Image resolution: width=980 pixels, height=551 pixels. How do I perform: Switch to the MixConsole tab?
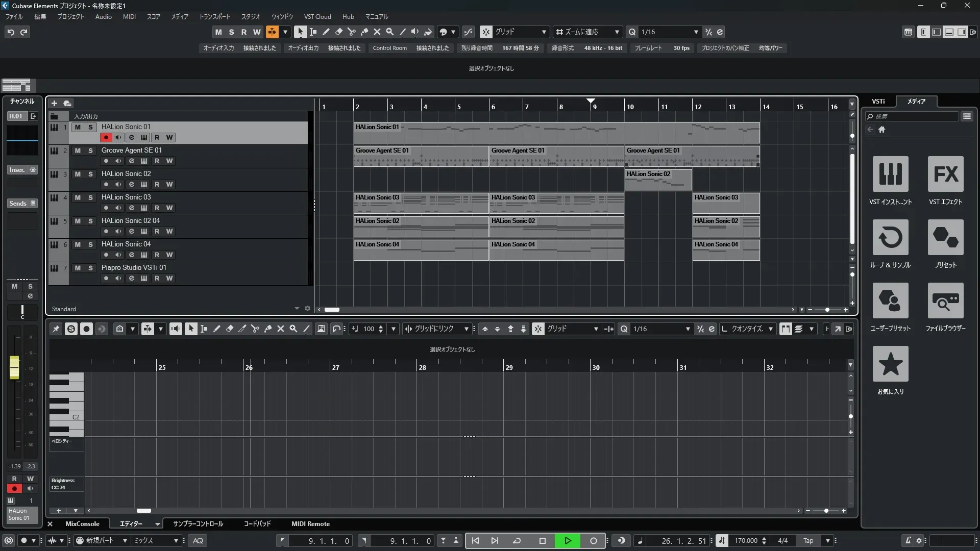82,524
